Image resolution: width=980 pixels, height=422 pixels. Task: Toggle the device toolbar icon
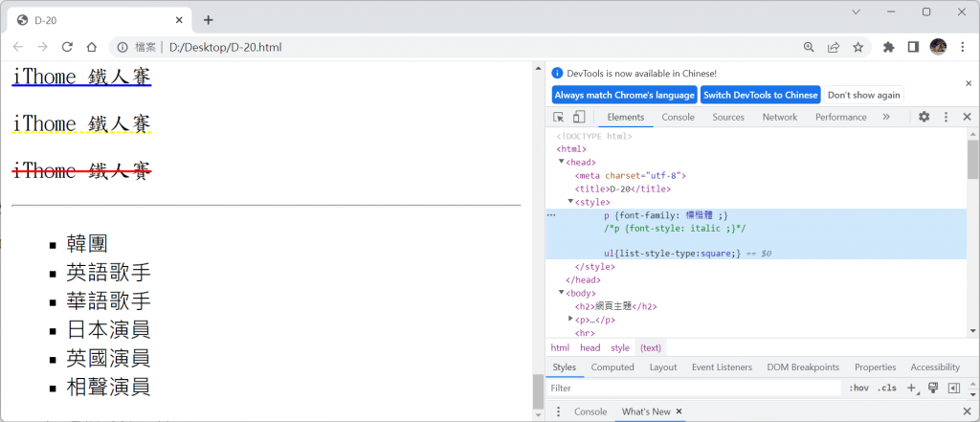tap(579, 117)
